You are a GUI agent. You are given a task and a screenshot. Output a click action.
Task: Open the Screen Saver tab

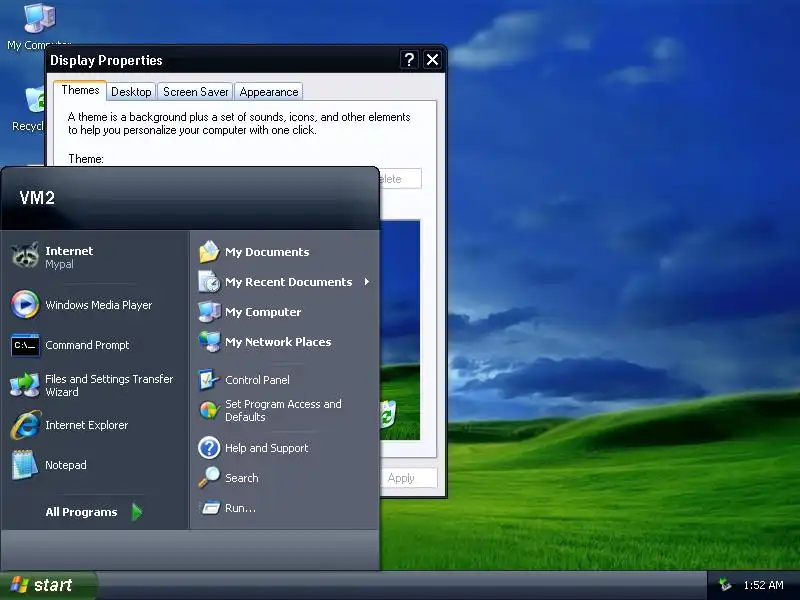[195, 92]
